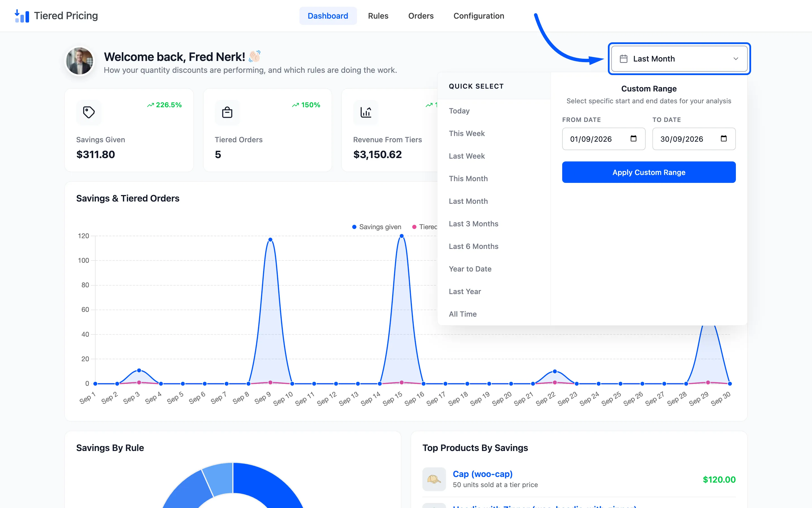Image resolution: width=812 pixels, height=508 pixels.
Task: Select Last Week quick range
Action: 494,156
